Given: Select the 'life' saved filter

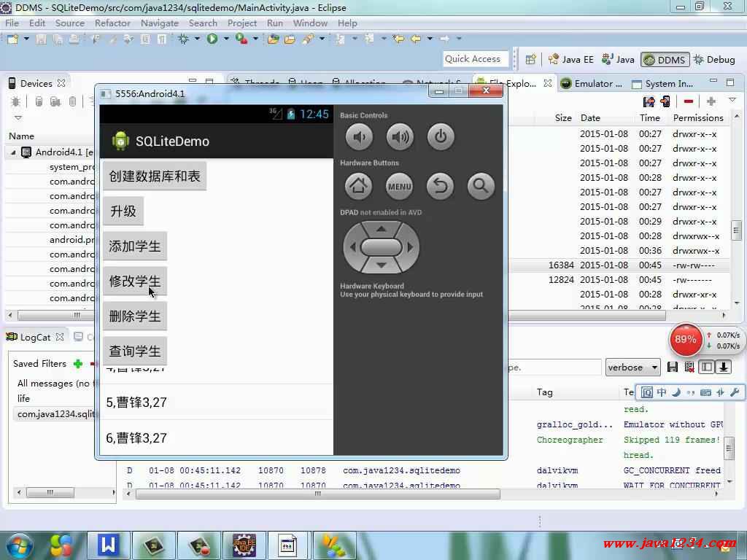Looking at the screenshot, I should click(23, 399).
